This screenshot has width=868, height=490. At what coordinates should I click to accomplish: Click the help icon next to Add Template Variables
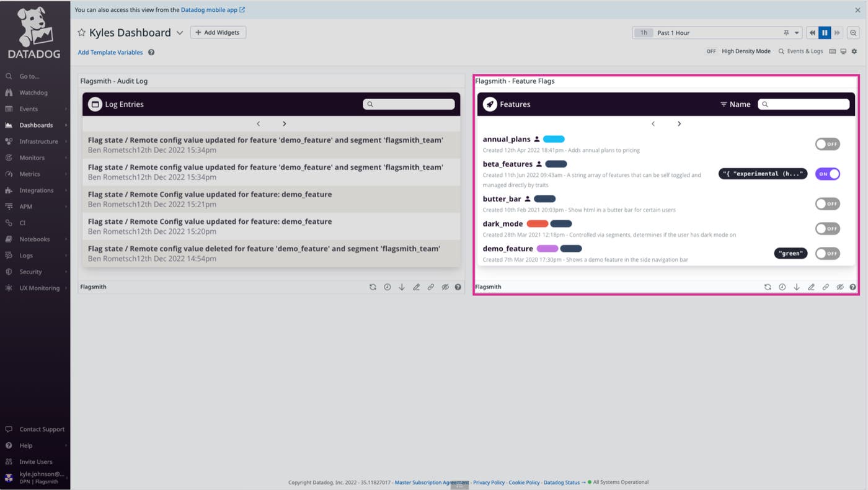151,53
